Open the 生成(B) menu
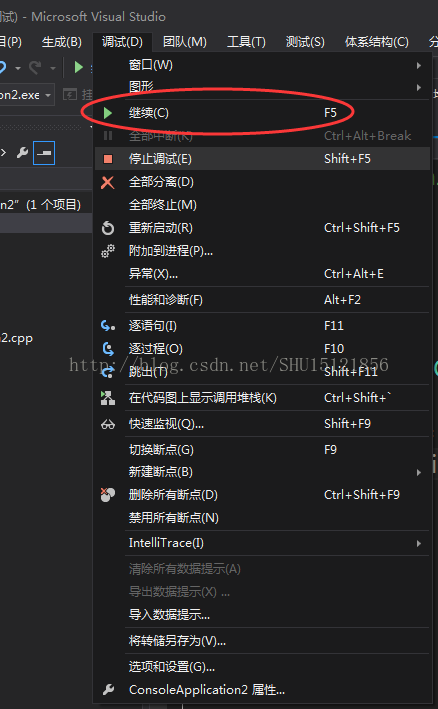The height and width of the screenshot is (709, 438). [x=61, y=42]
